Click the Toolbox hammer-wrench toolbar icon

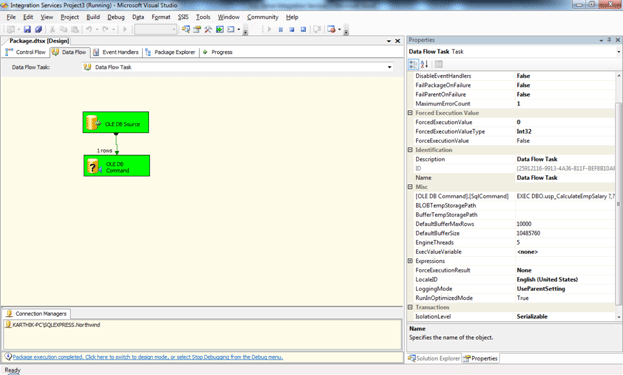point(208,29)
